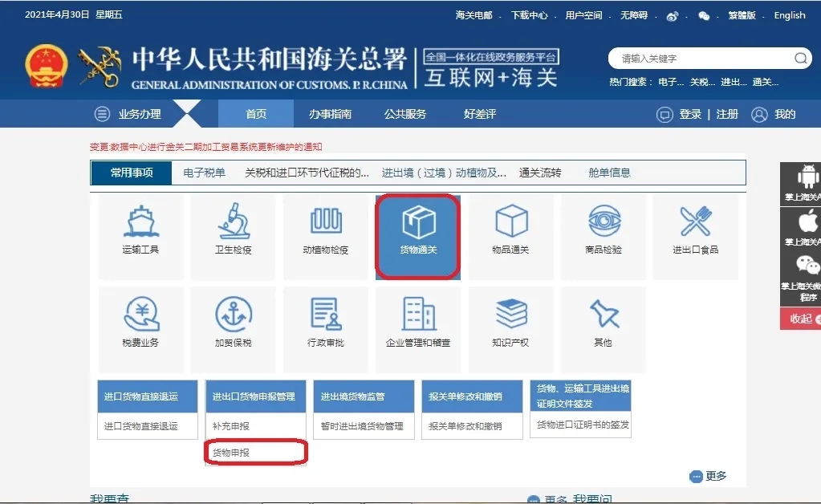Viewport: 821px width, 504px height.
Task: Open the 商品检验 eye icon
Action: (604, 222)
